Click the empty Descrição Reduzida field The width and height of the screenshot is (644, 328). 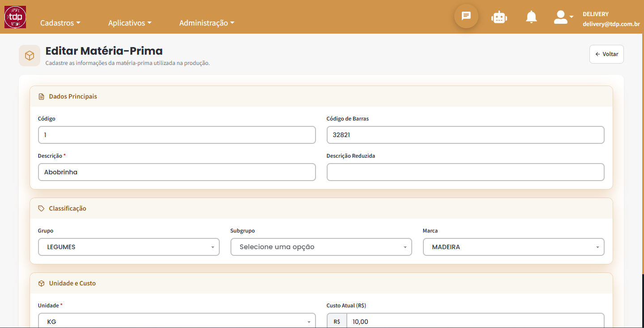click(465, 172)
